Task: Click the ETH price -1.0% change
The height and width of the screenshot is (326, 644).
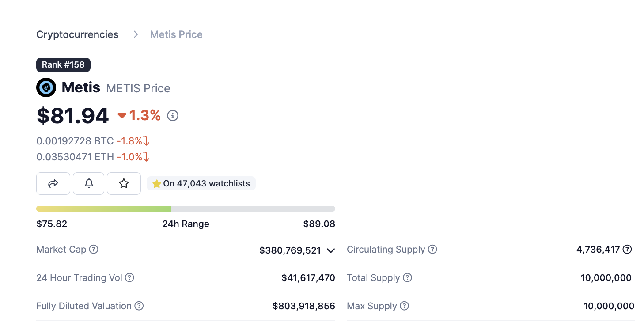Action: click(x=133, y=157)
